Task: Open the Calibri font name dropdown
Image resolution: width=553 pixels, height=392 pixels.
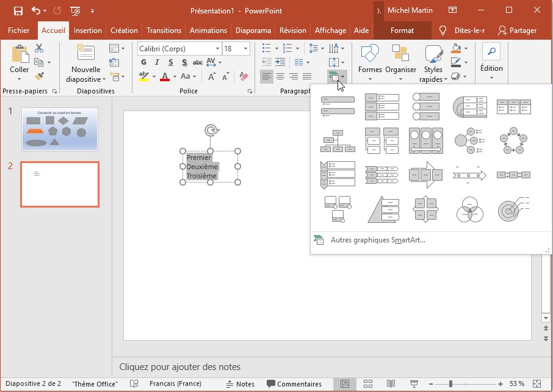Action: [x=217, y=49]
